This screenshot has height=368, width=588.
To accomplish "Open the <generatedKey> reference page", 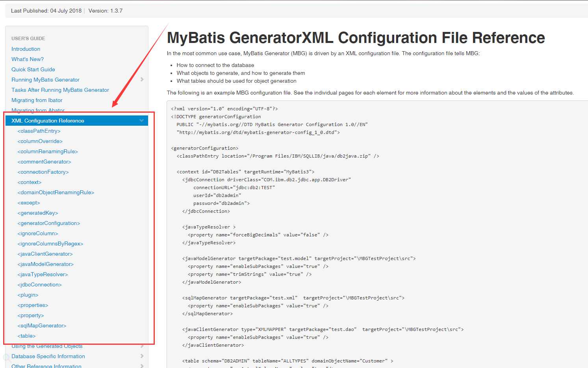I will 38,213.
